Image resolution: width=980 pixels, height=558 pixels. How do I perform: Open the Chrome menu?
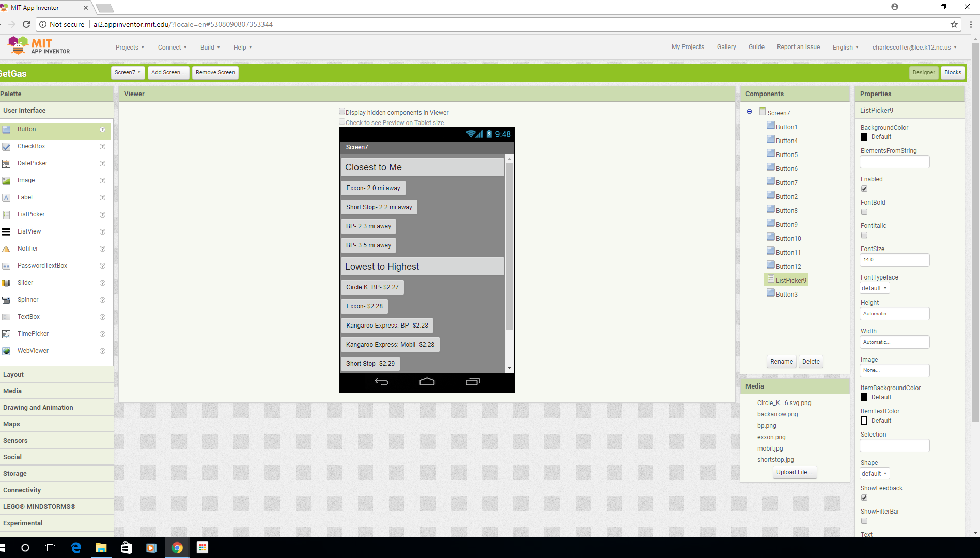click(971, 24)
